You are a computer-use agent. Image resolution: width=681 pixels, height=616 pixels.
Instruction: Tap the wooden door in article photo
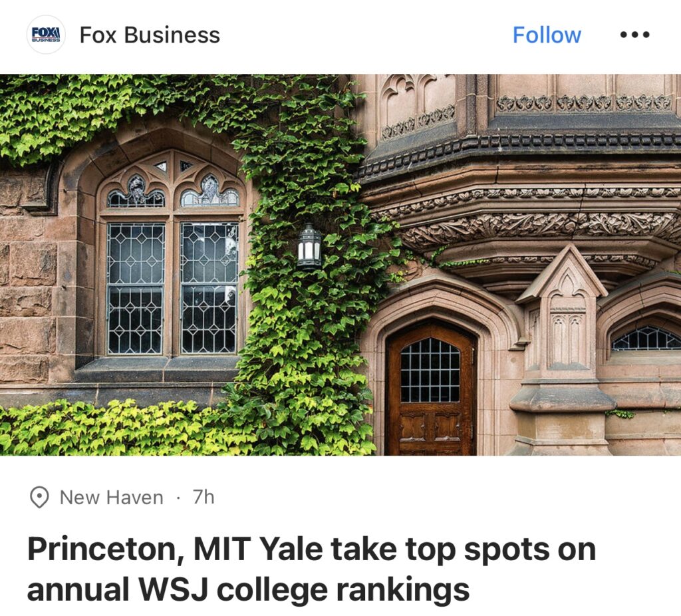[430, 390]
